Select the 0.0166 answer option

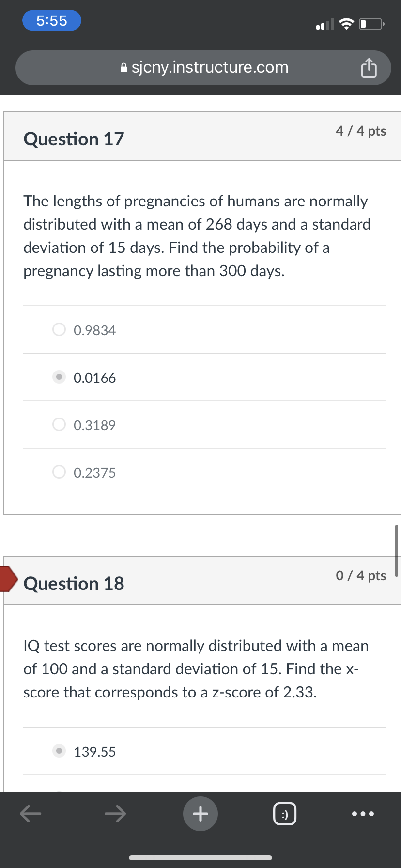tap(59, 377)
